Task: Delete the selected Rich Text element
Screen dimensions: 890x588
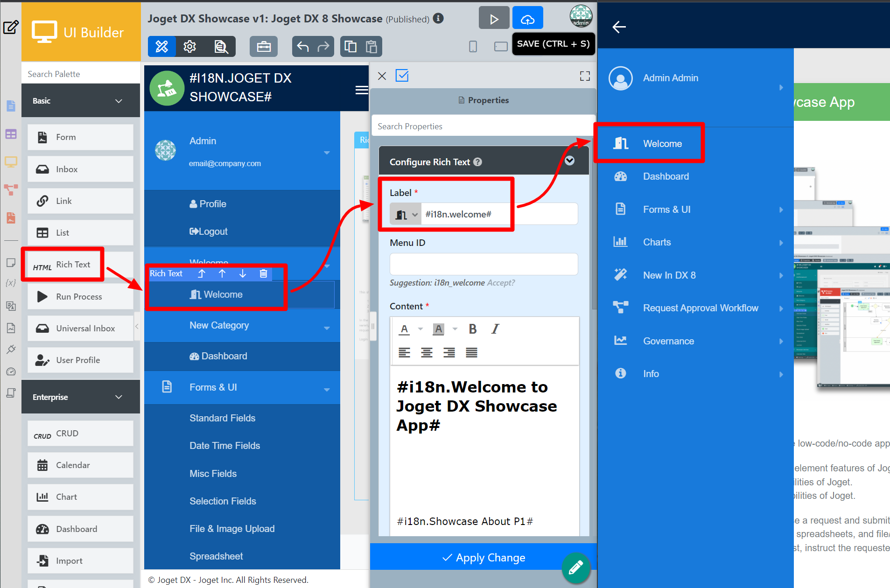Action: click(263, 273)
